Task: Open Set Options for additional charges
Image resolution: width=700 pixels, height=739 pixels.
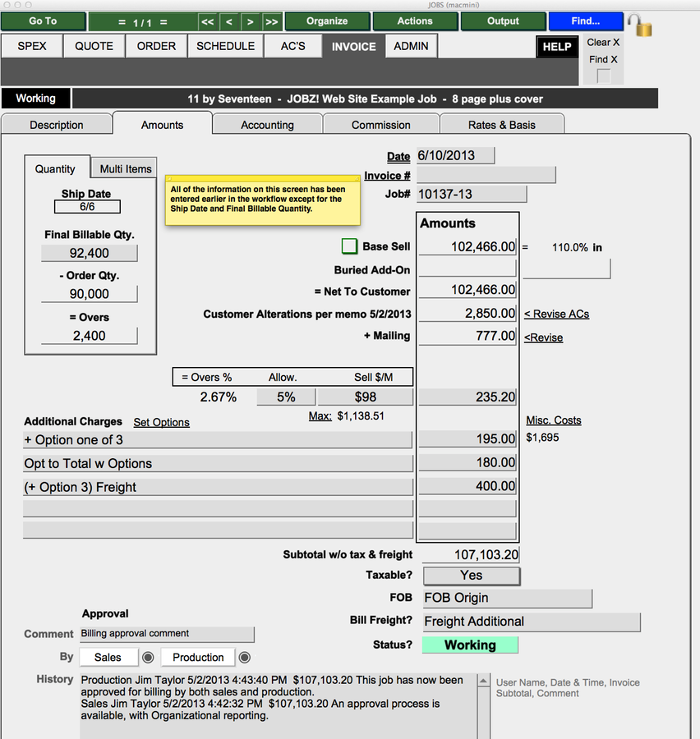Action: 161,422
